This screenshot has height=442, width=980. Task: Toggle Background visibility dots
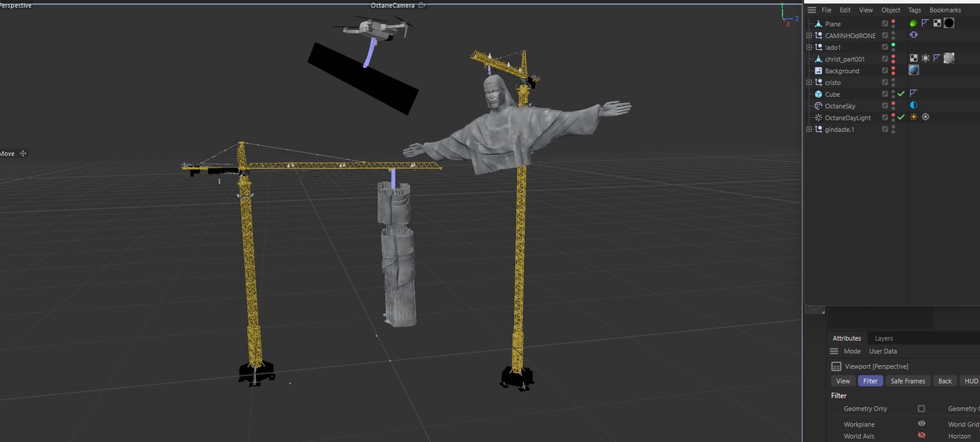coord(893,71)
